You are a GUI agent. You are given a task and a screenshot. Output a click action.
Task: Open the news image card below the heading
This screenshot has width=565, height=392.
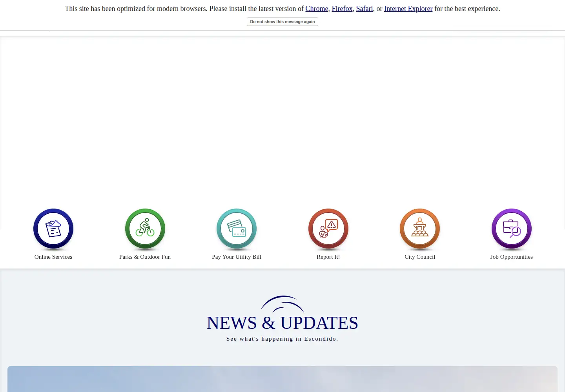pyautogui.click(x=282, y=379)
